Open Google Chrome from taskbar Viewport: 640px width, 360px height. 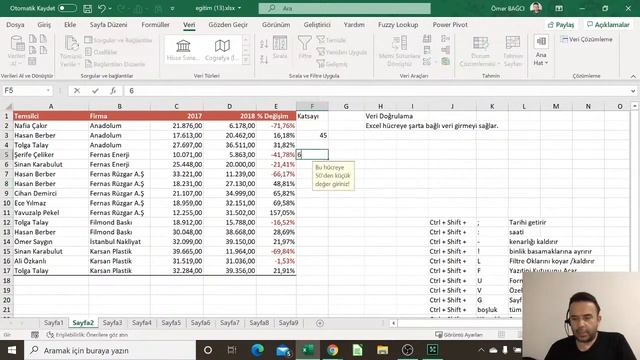coord(332,350)
